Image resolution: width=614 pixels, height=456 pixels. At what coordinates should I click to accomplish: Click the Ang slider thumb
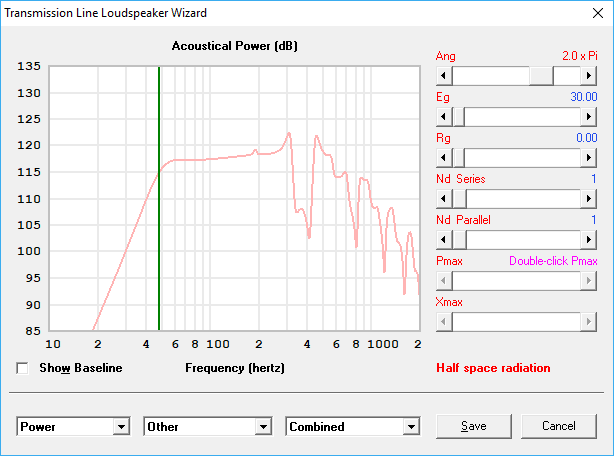(541, 76)
